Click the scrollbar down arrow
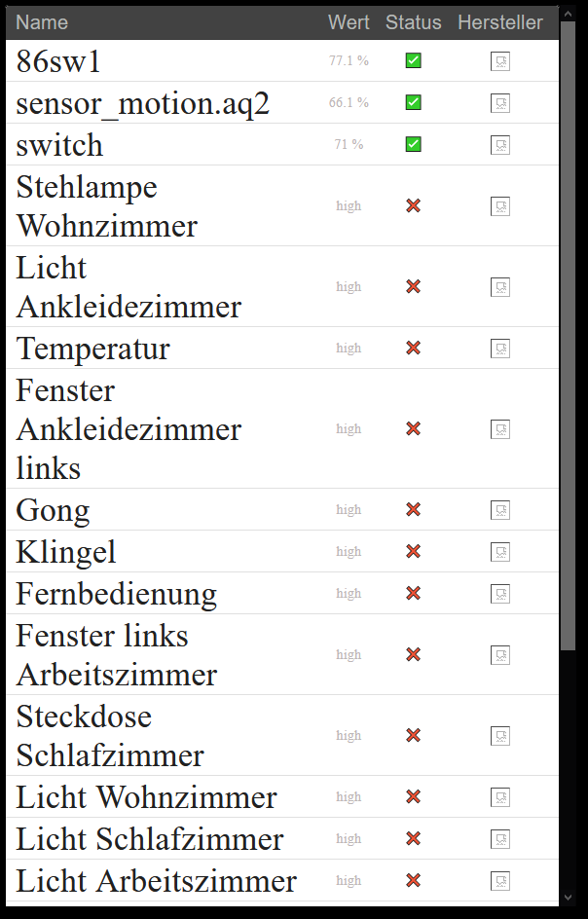The width and height of the screenshot is (588, 919). click(x=568, y=897)
